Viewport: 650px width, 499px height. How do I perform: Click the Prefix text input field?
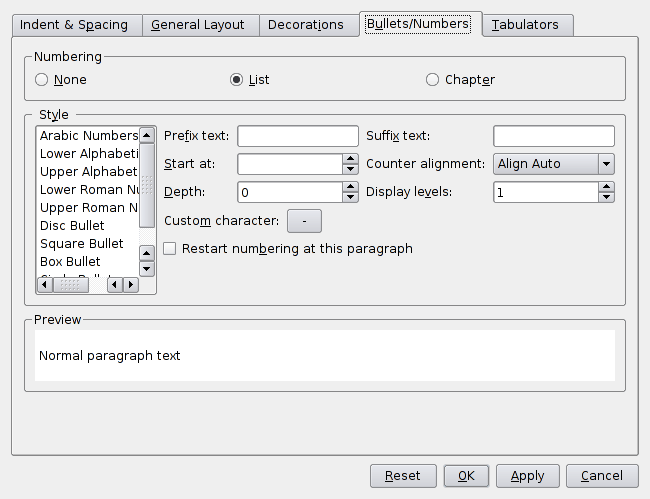[297, 136]
